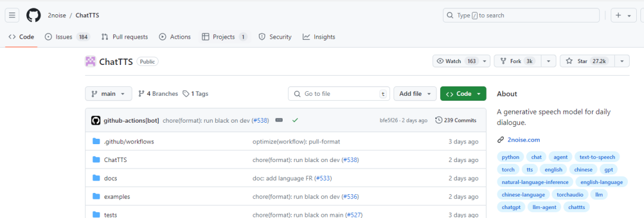Open the ChatTTS breadcrumb link in the header
Image resolution: width=644 pixels, height=218 pixels.
(x=87, y=15)
